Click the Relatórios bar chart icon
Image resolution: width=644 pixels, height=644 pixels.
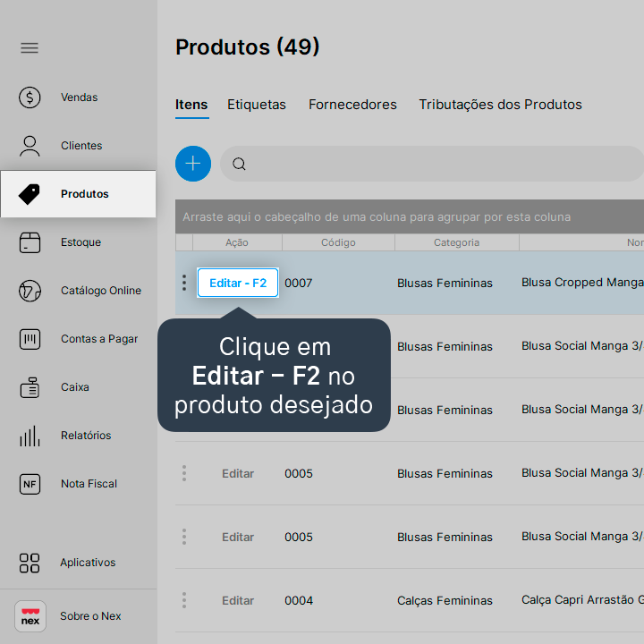tap(30, 436)
